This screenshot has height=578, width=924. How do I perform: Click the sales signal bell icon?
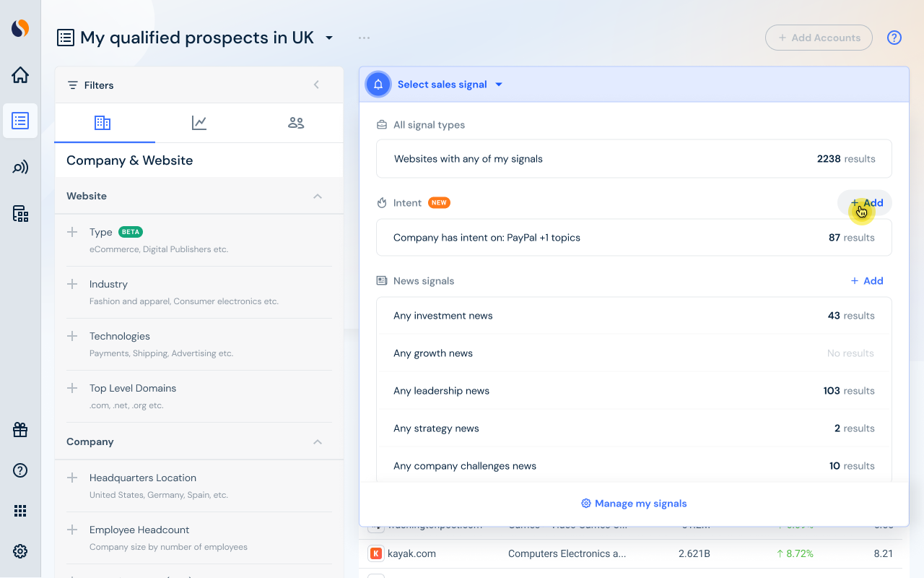tap(378, 85)
